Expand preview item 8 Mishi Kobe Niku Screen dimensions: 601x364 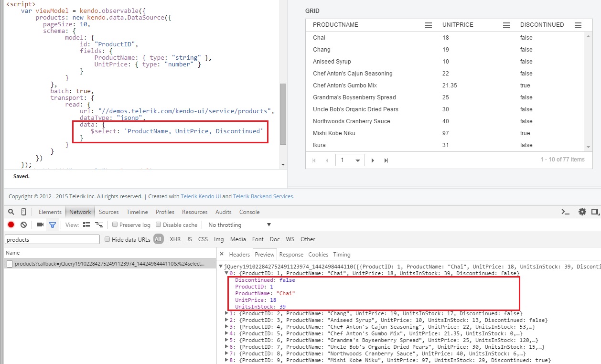point(227,360)
